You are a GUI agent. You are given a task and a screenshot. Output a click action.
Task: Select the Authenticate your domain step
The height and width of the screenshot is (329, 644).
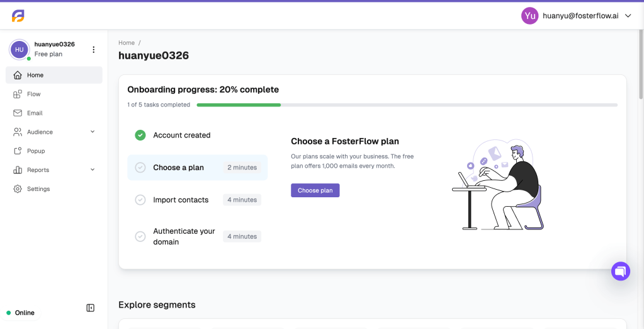[198, 236]
